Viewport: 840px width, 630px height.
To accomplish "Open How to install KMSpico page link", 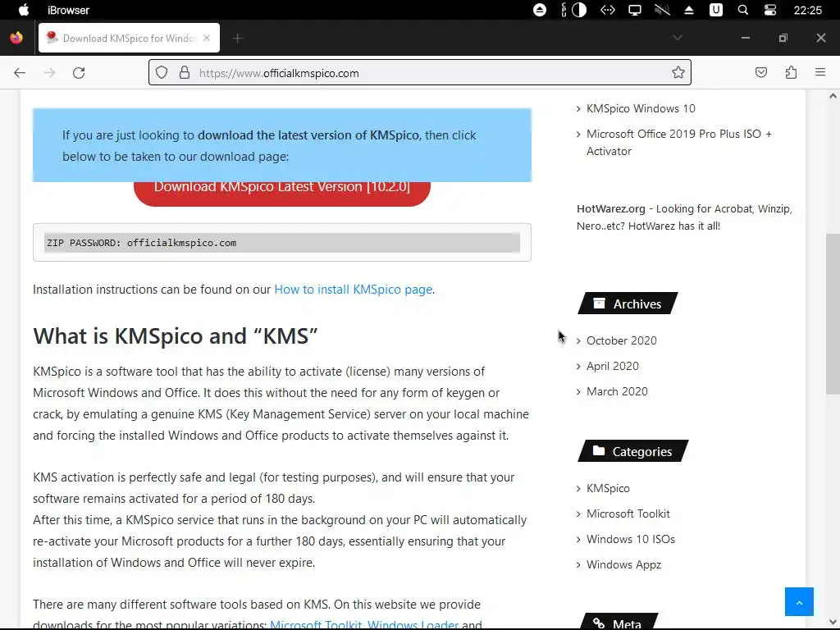I will (353, 290).
